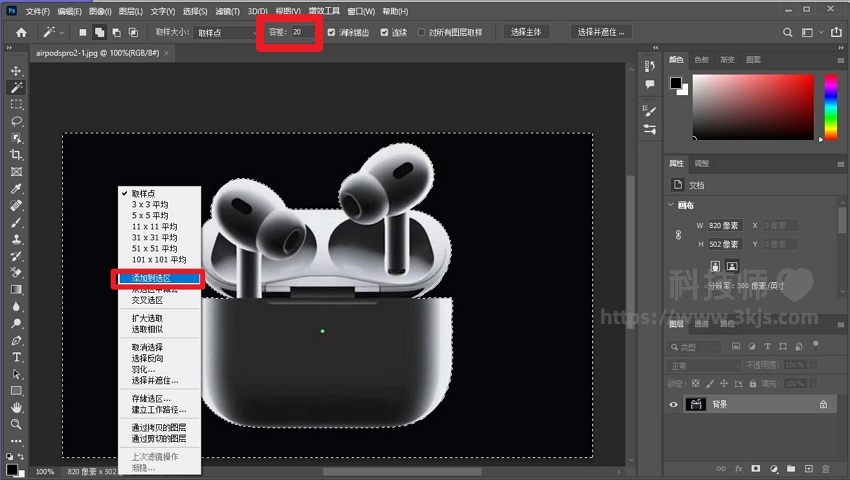Screen dimensions: 850x480
Task: Choose 添加到选区 in context menu
Action: (159, 278)
